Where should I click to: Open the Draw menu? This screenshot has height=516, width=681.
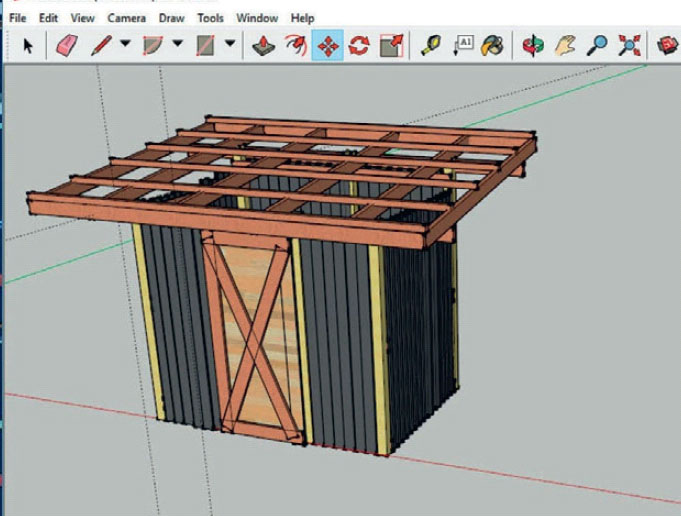tap(173, 18)
